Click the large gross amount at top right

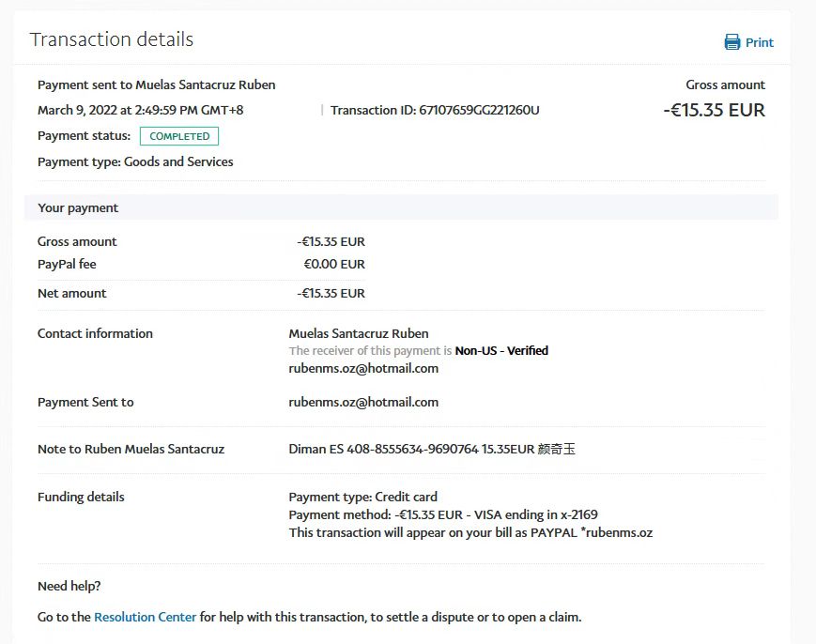[714, 110]
